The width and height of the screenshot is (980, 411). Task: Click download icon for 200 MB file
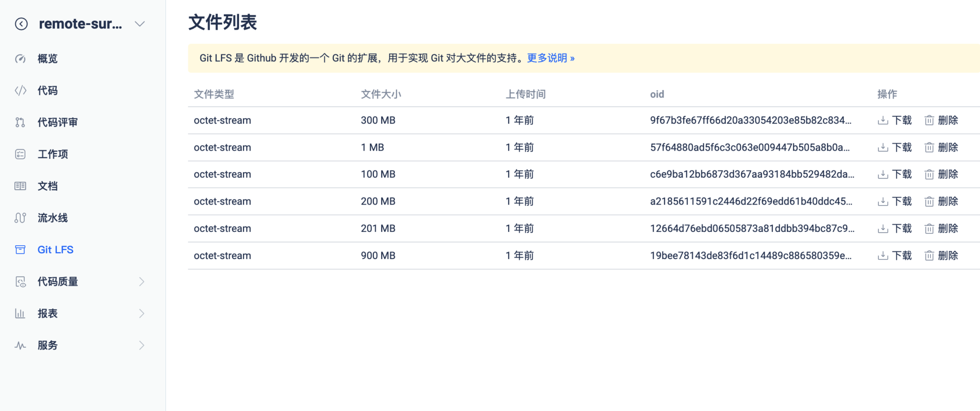coord(882,202)
